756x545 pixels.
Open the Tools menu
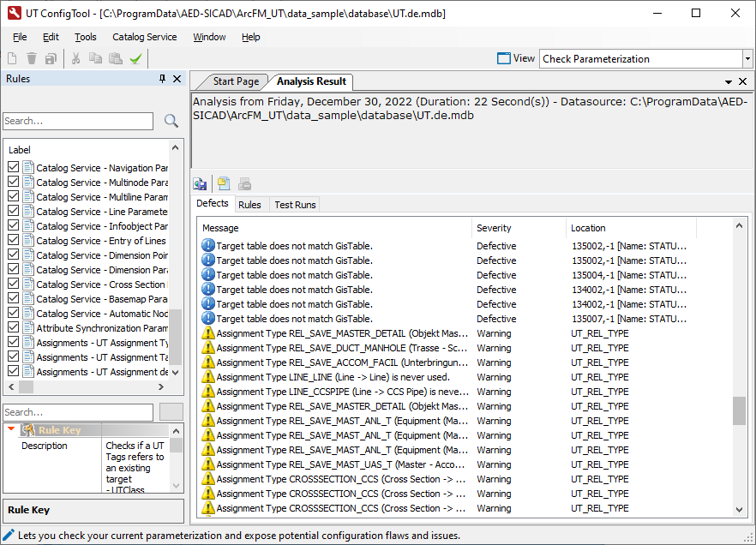pos(86,37)
